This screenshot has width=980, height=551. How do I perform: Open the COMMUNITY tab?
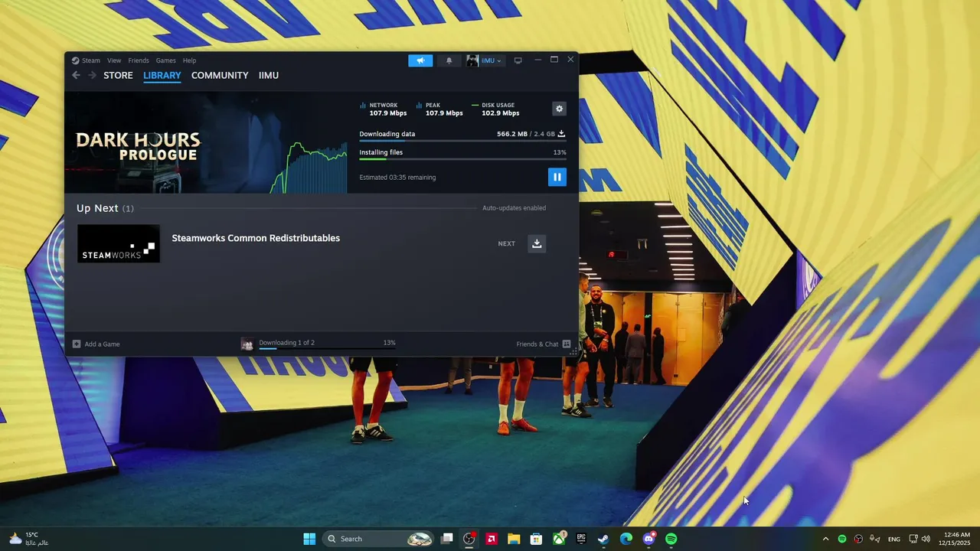(220, 75)
